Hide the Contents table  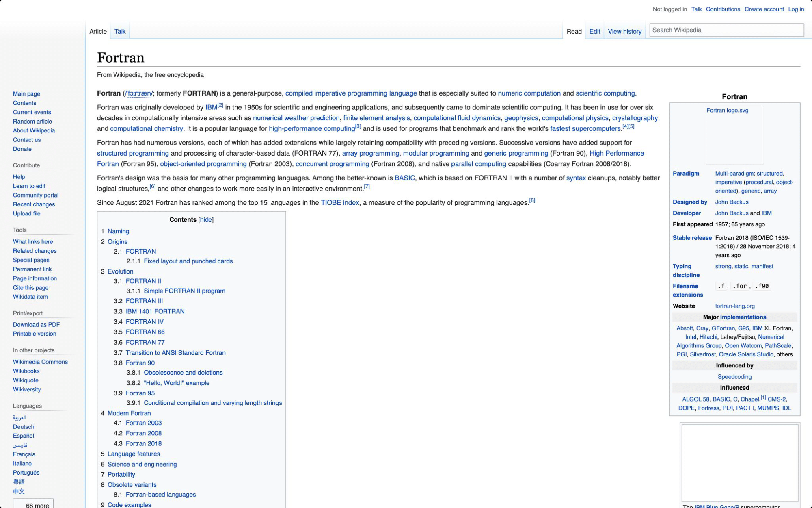pyautogui.click(x=206, y=220)
